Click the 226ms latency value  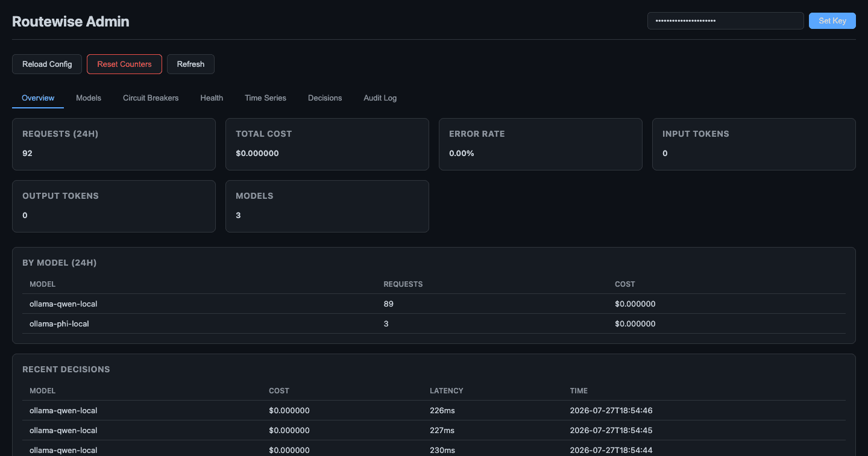[x=442, y=410]
